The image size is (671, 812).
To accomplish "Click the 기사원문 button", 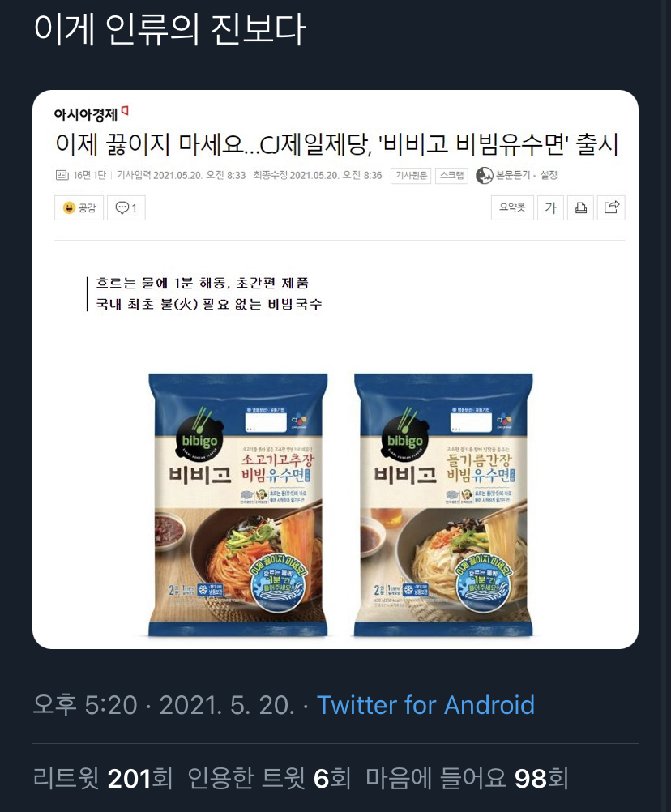I will (411, 176).
